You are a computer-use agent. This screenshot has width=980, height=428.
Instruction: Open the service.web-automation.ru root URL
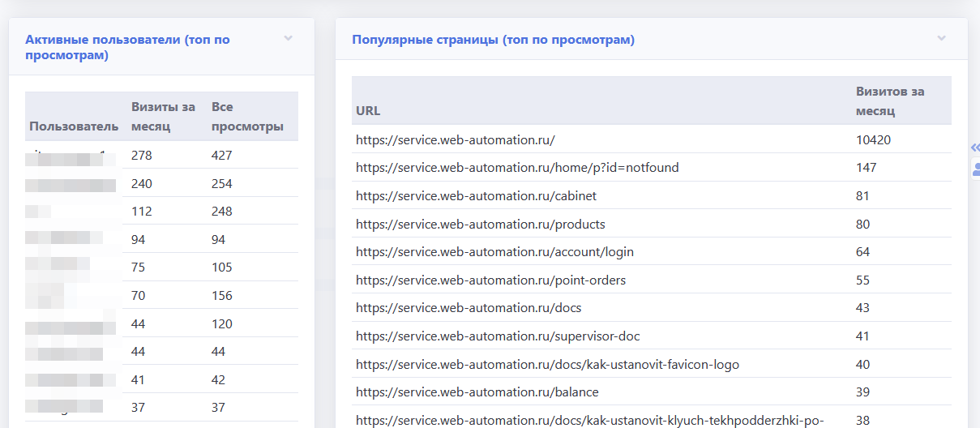coord(455,139)
